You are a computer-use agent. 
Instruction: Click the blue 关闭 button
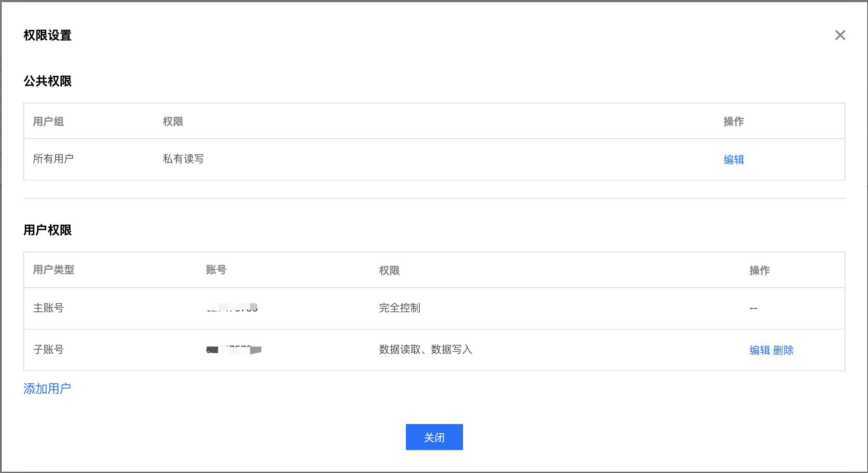[x=434, y=437]
